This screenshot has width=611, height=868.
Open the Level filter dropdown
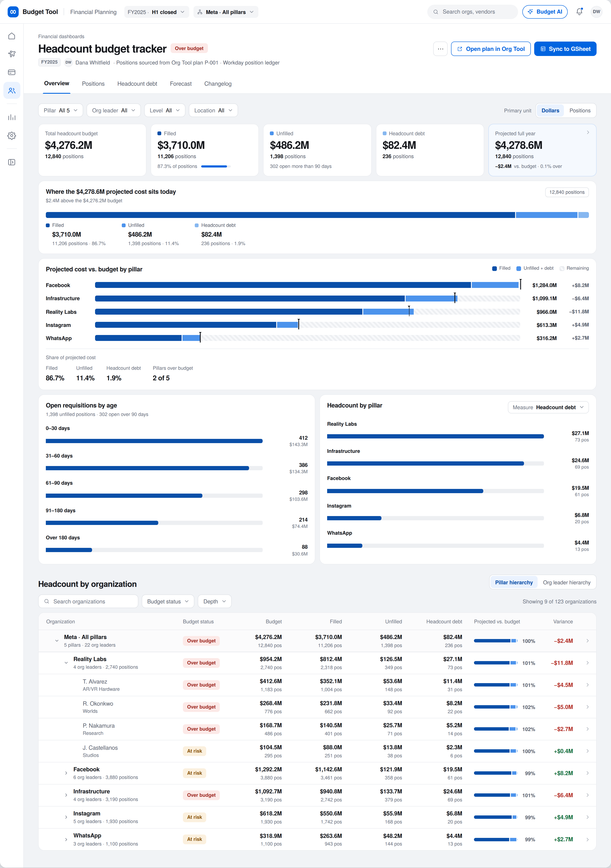165,110
